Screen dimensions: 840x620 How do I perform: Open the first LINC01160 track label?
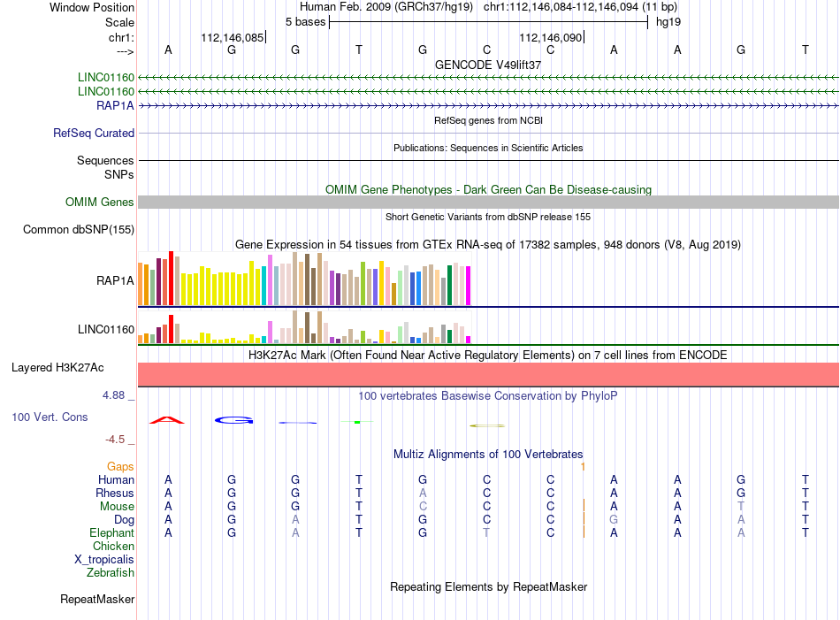(x=106, y=77)
